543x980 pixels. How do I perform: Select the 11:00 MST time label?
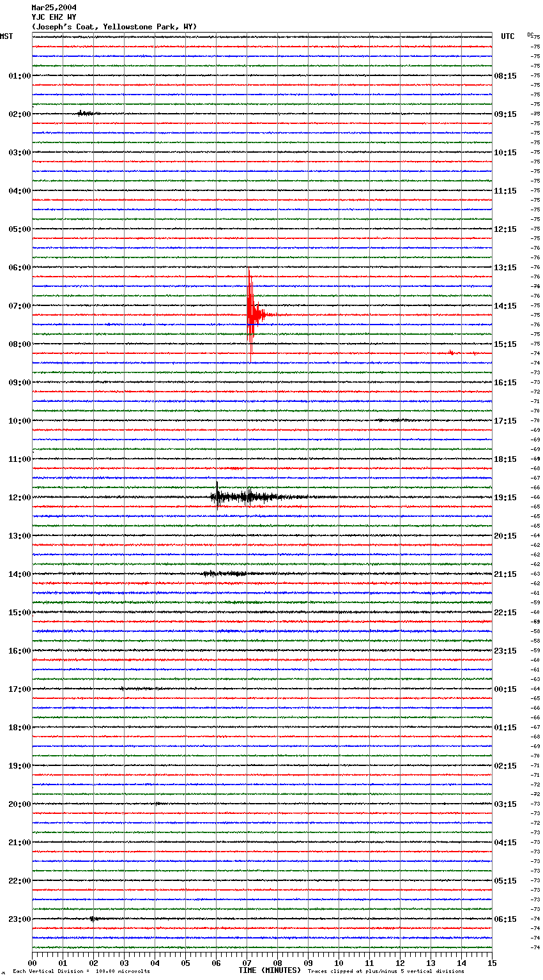pos(20,459)
